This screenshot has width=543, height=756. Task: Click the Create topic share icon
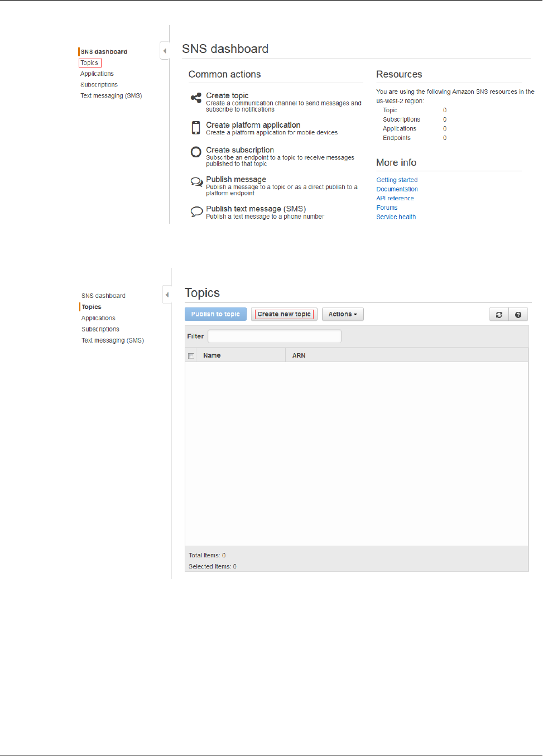click(196, 98)
